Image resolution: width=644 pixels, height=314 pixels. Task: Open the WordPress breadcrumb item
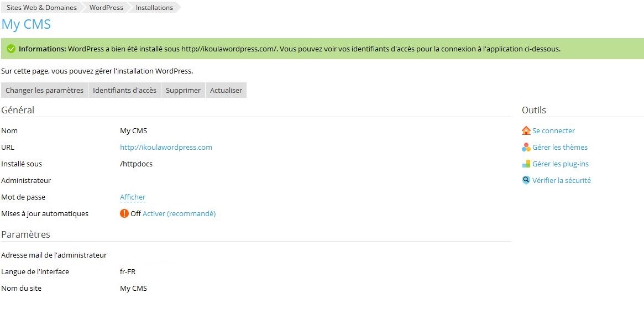coord(106,8)
